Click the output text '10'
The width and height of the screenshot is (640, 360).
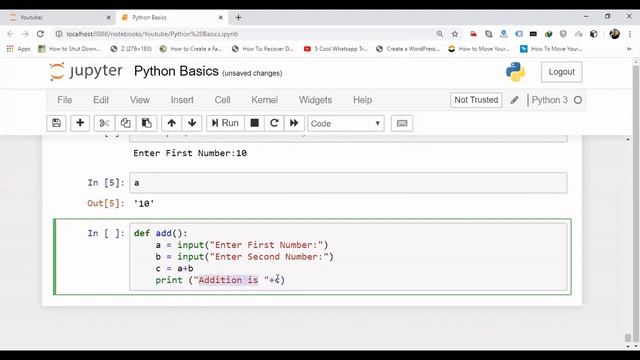(x=144, y=203)
